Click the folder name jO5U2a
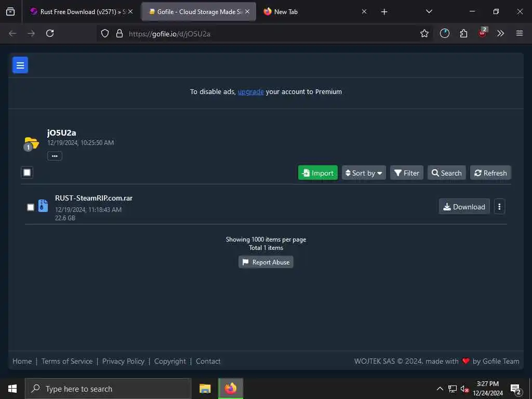Screen dimensions: 532x399 tap(61, 132)
